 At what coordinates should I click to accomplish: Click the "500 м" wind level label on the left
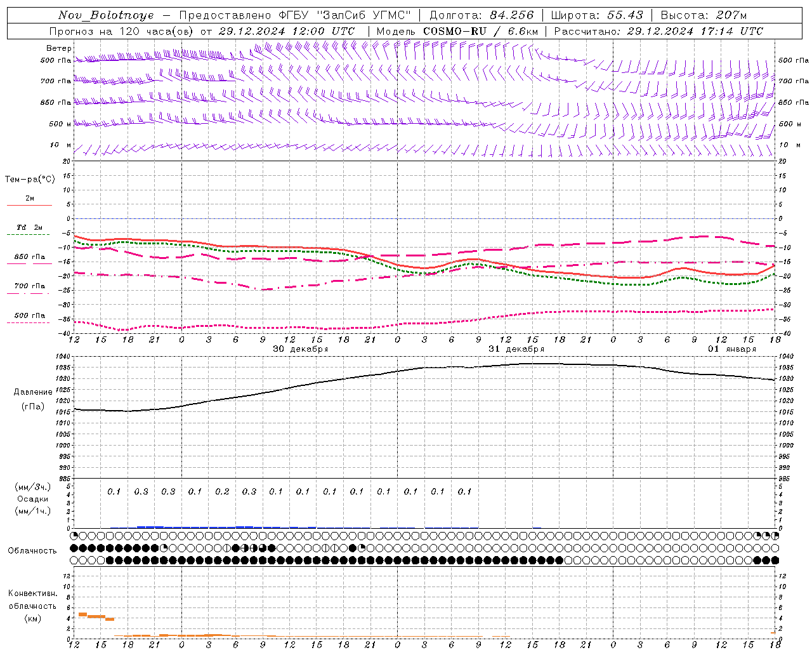tap(60, 124)
